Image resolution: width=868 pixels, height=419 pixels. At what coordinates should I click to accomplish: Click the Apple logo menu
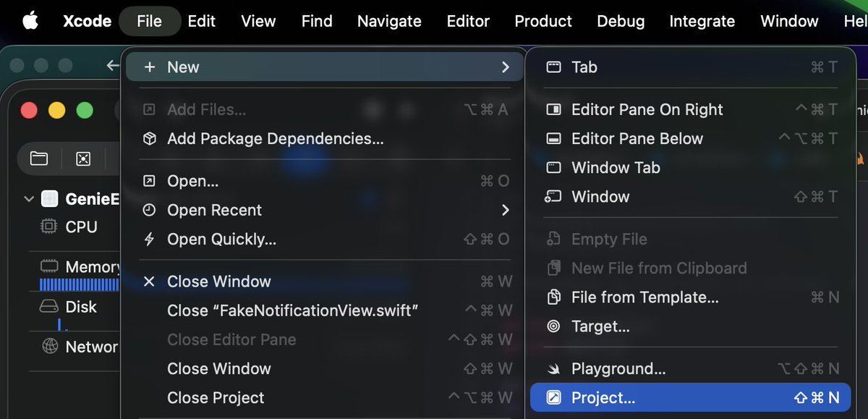[x=30, y=21]
